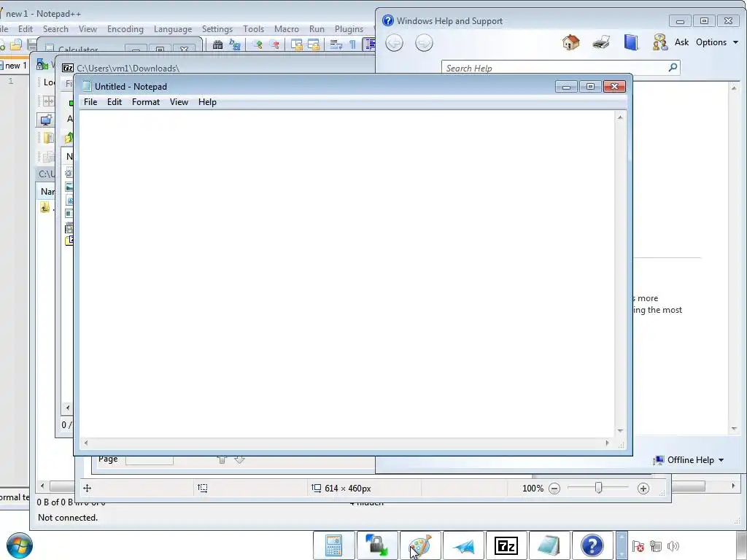Click Paint zoom in plus button
Image resolution: width=747 pixels, height=560 pixels.
(x=643, y=489)
